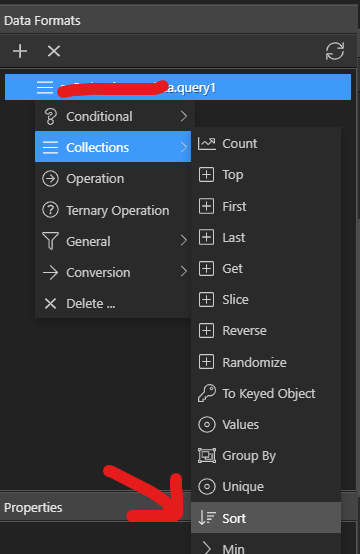Select Get formatter
This screenshot has width=360, height=554.
[266, 269]
